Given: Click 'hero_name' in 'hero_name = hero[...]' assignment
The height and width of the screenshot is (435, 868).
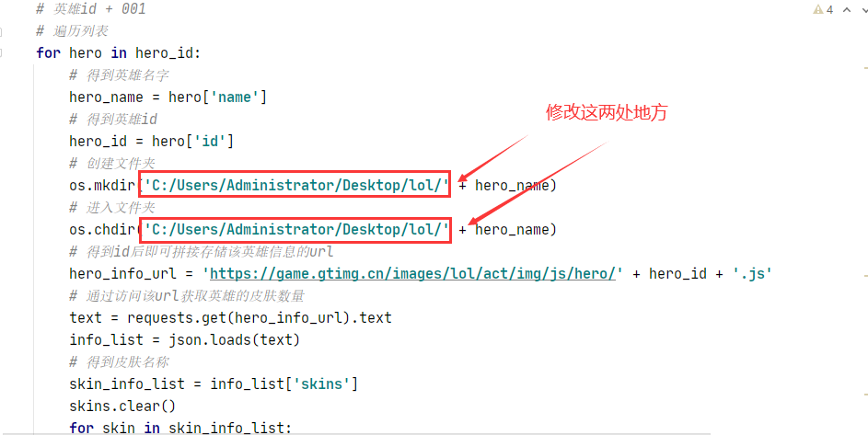Looking at the screenshot, I should pyautogui.click(x=106, y=97).
